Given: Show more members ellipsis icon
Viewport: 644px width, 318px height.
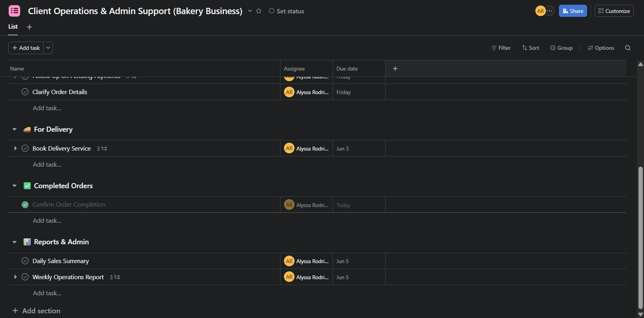Looking at the screenshot, I should pos(550,11).
